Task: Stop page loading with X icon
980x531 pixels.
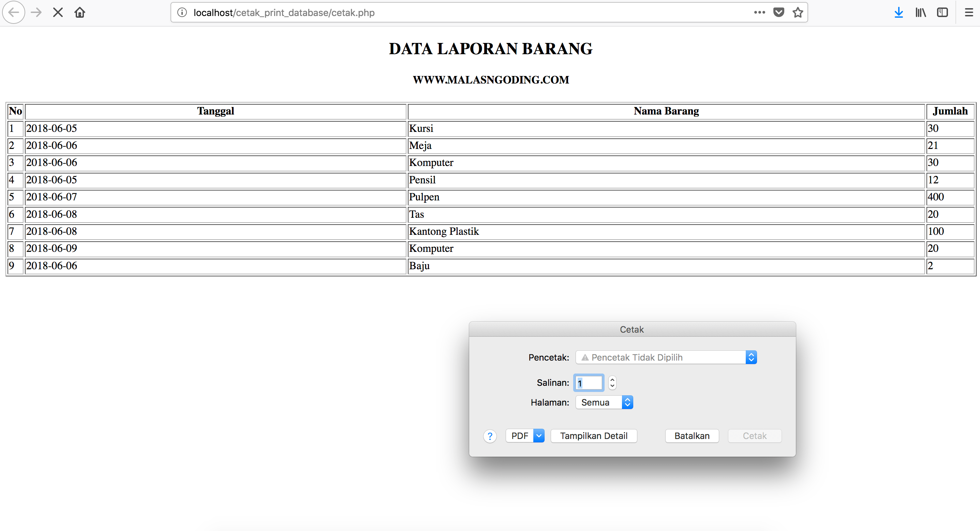Action: click(x=58, y=13)
